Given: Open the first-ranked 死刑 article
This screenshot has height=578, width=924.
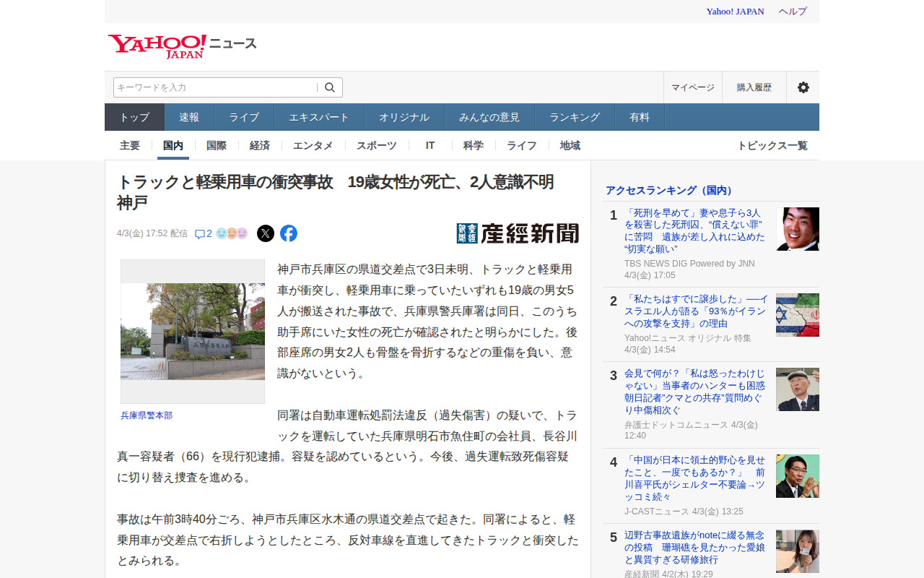Looking at the screenshot, I should point(694,230).
